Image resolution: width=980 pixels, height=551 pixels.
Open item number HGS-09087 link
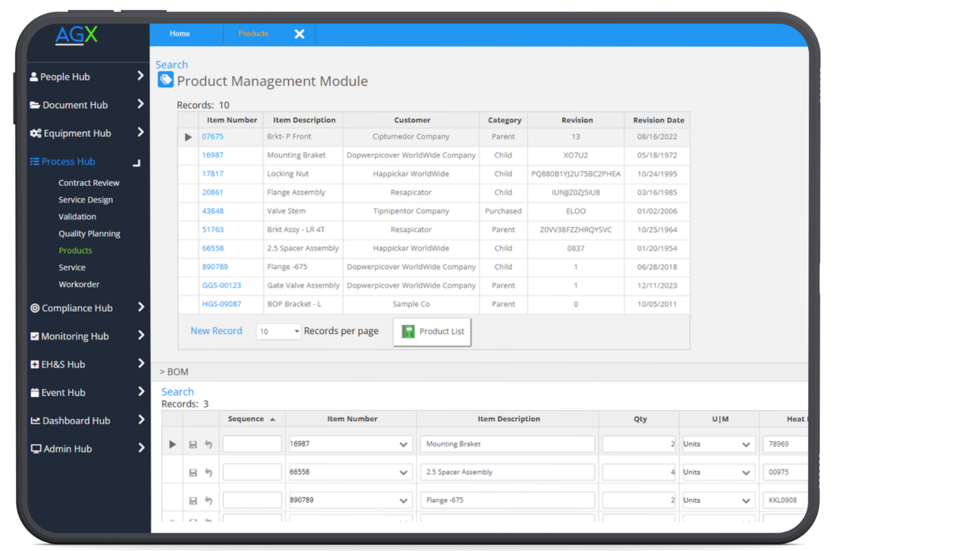pyautogui.click(x=222, y=304)
